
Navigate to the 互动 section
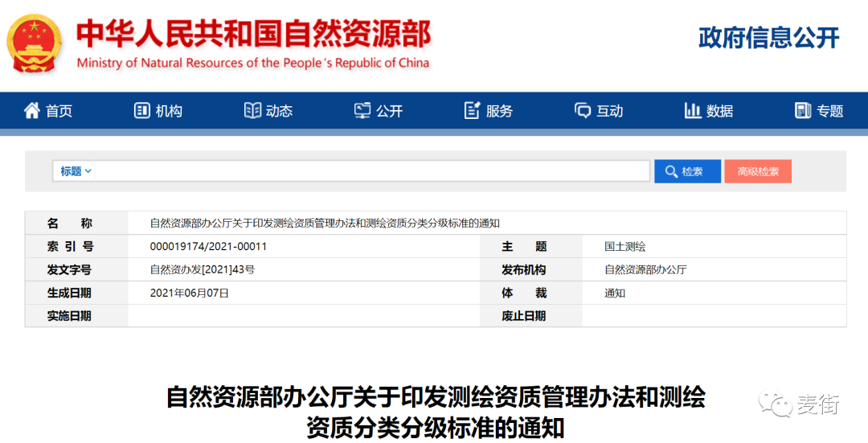599,111
